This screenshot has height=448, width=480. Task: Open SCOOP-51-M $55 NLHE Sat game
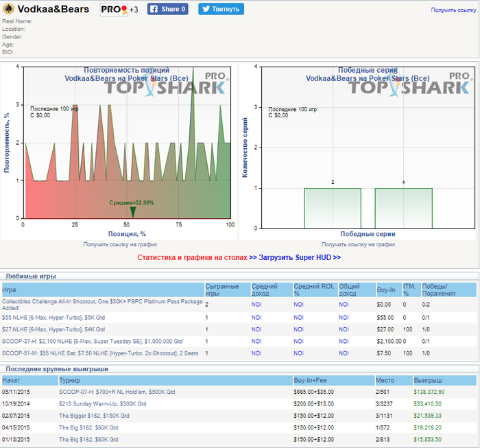[100, 353]
